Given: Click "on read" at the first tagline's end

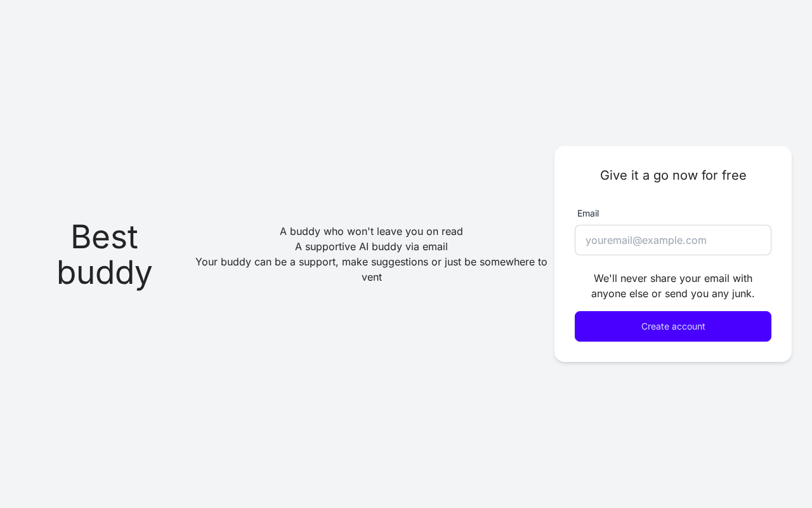Looking at the screenshot, I should pyautogui.click(x=445, y=231).
